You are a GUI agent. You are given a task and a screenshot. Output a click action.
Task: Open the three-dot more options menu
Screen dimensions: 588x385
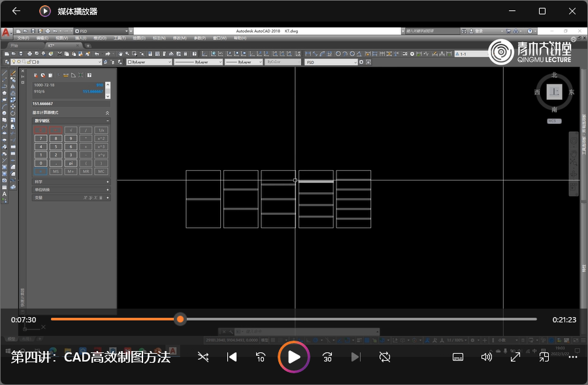pyautogui.click(x=573, y=357)
